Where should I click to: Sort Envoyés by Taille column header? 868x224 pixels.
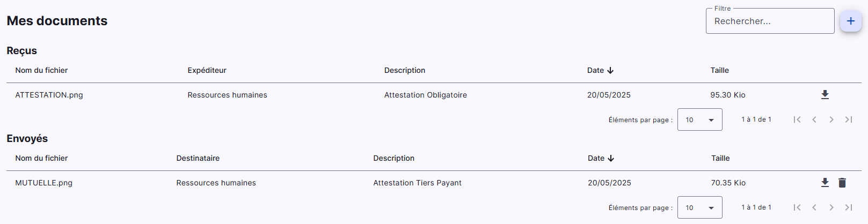coord(720,158)
